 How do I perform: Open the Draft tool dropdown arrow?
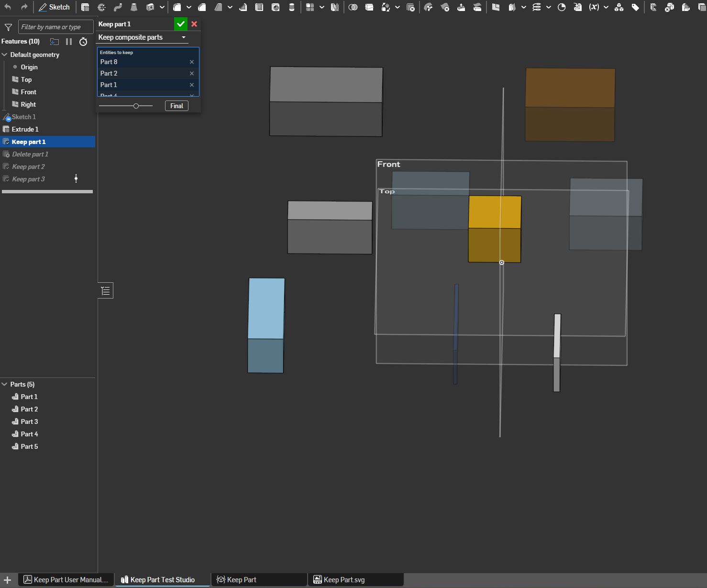(x=230, y=7)
